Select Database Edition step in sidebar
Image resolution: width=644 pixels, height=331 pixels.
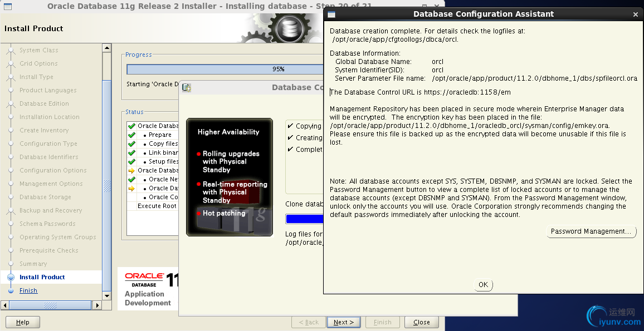[x=44, y=104]
